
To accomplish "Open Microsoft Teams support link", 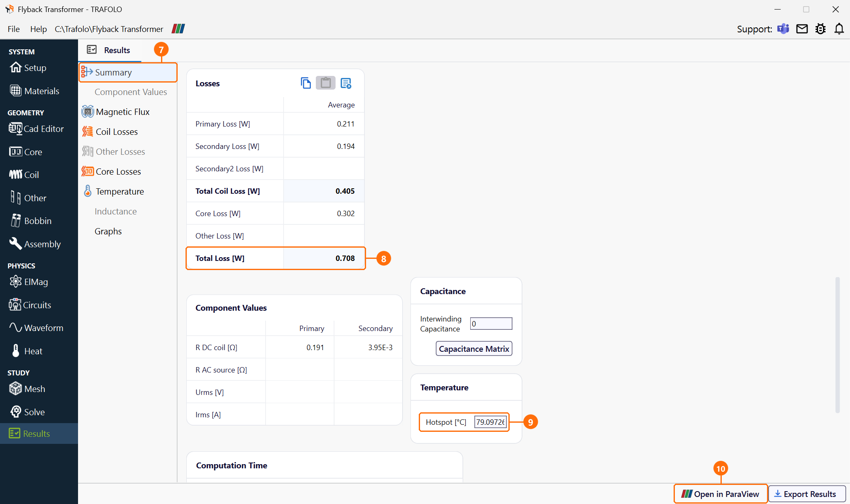I will pyautogui.click(x=783, y=29).
